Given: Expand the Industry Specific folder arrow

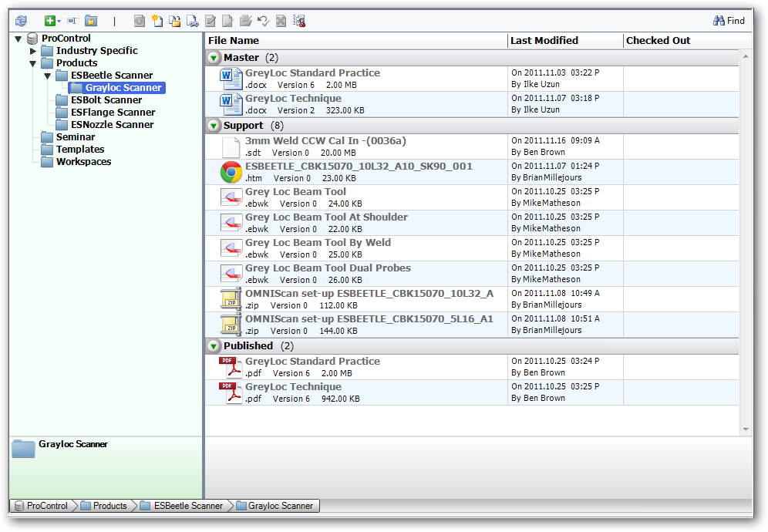Looking at the screenshot, I should coord(33,51).
